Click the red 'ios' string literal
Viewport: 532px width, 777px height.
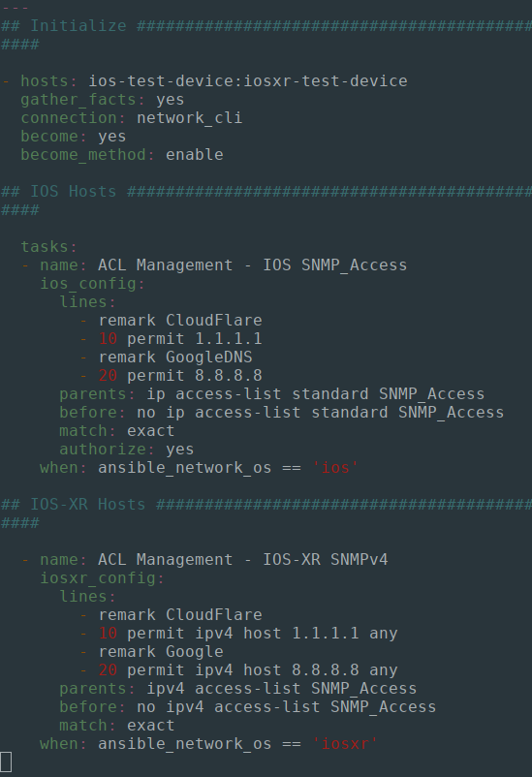coord(334,468)
